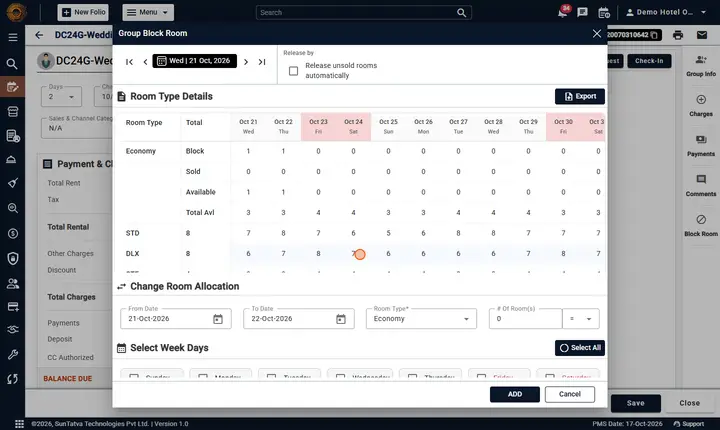This screenshot has height=430, width=720.
Task: Click the Close button at bottom right
Action: [x=689, y=403]
